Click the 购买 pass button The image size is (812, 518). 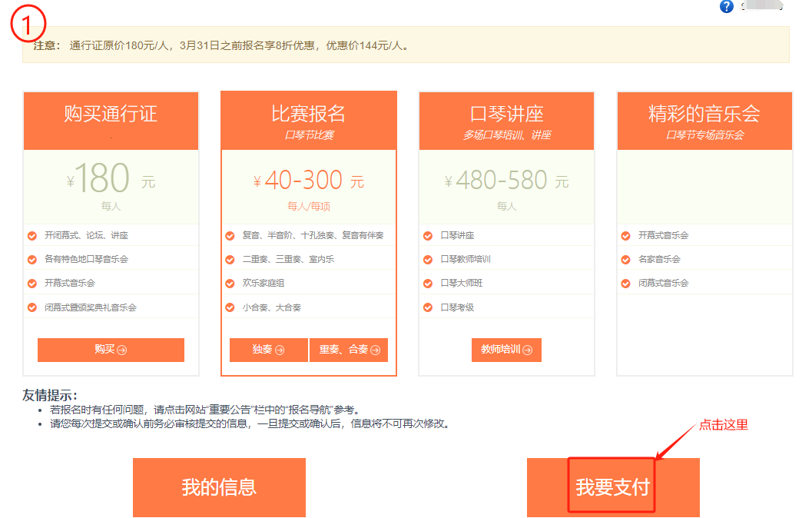point(111,350)
